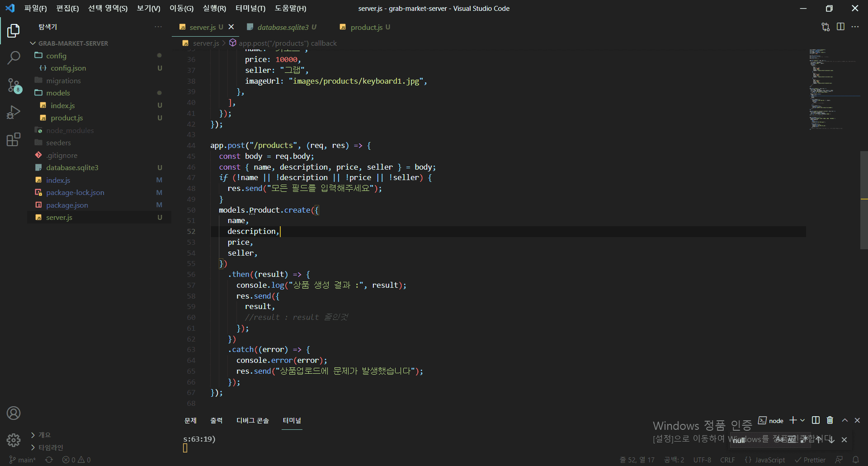Click the Manage gear icon
Image resolution: width=868 pixels, height=466 pixels.
coord(14,440)
